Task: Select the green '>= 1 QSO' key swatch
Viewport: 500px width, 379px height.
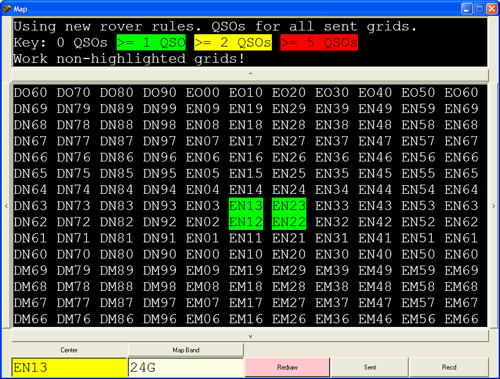Action: pyautogui.click(x=151, y=43)
